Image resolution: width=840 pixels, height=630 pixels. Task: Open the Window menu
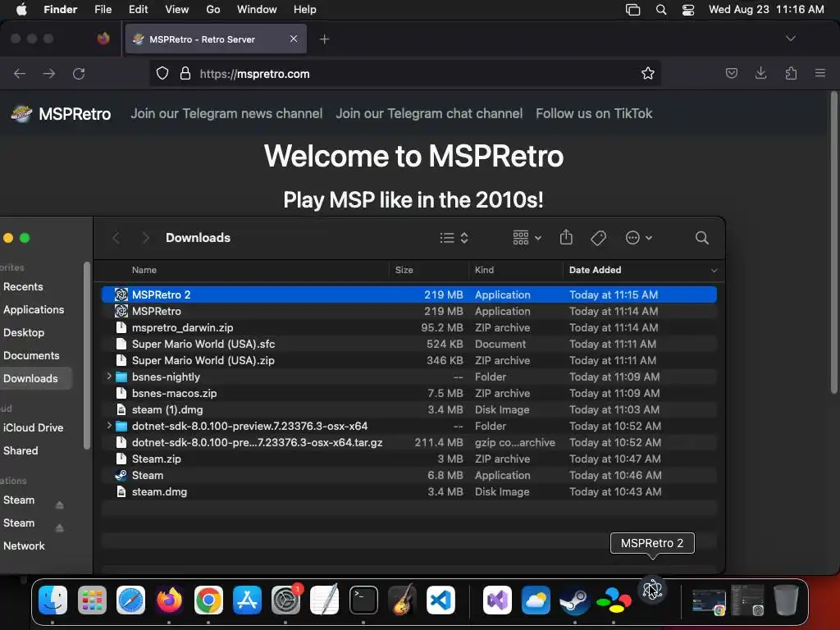[257, 10]
